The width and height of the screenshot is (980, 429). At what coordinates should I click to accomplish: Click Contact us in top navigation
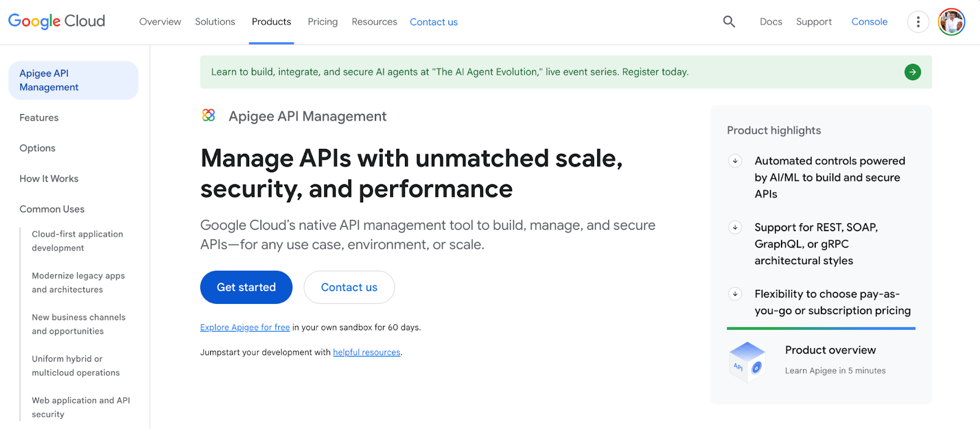434,22
